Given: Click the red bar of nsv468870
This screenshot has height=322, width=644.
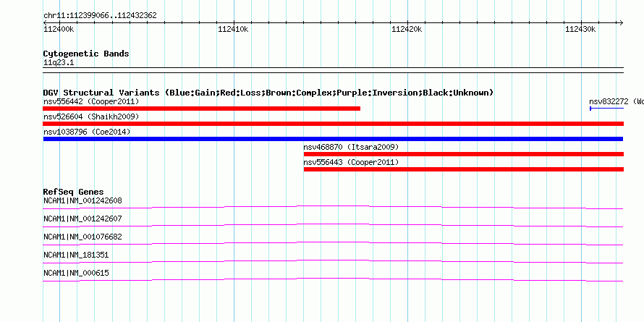Looking at the screenshot, I should [x=464, y=154].
